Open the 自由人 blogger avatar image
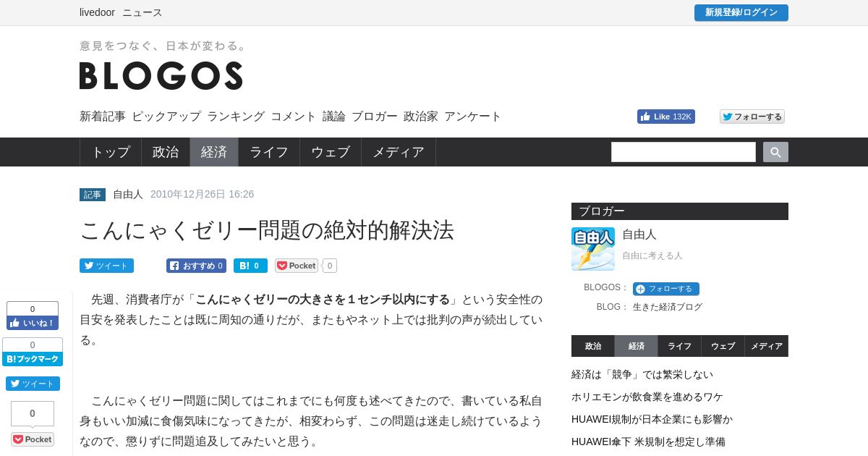This screenshot has height=456, width=868. pos(593,249)
